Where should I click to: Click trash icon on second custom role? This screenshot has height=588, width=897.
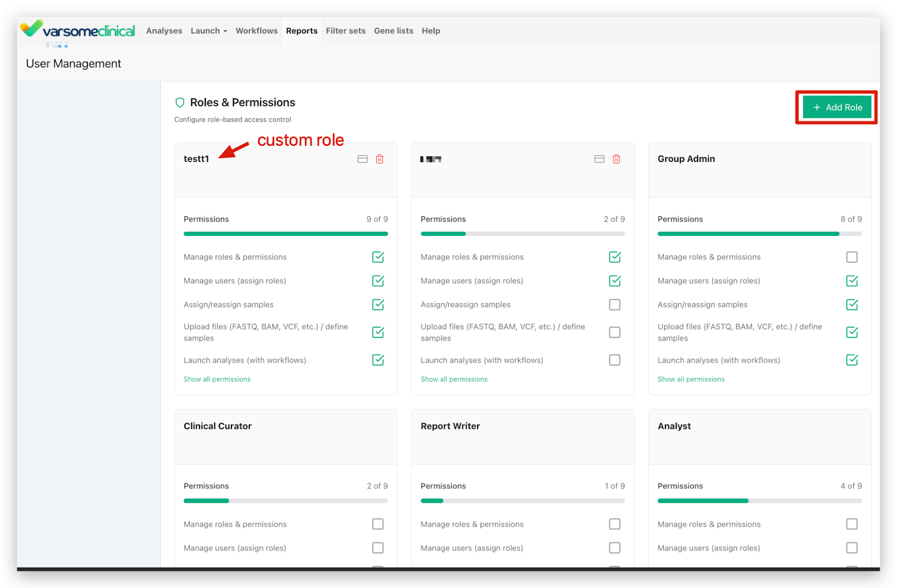pos(616,159)
